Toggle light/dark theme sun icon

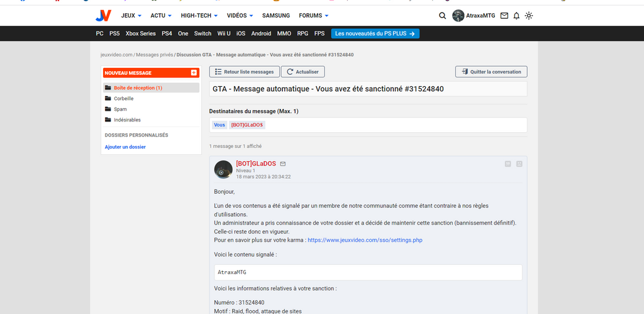tap(529, 16)
